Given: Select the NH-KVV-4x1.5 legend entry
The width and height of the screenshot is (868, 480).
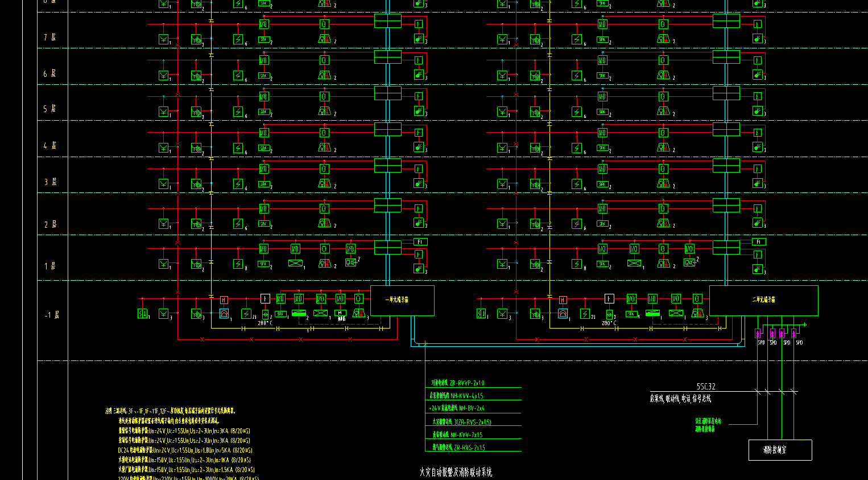Looking at the screenshot, I should pyautogui.click(x=457, y=396).
